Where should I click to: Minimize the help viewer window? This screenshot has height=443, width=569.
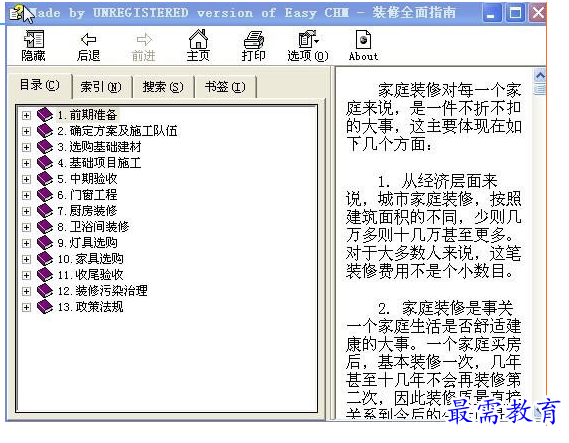tap(491, 13)
